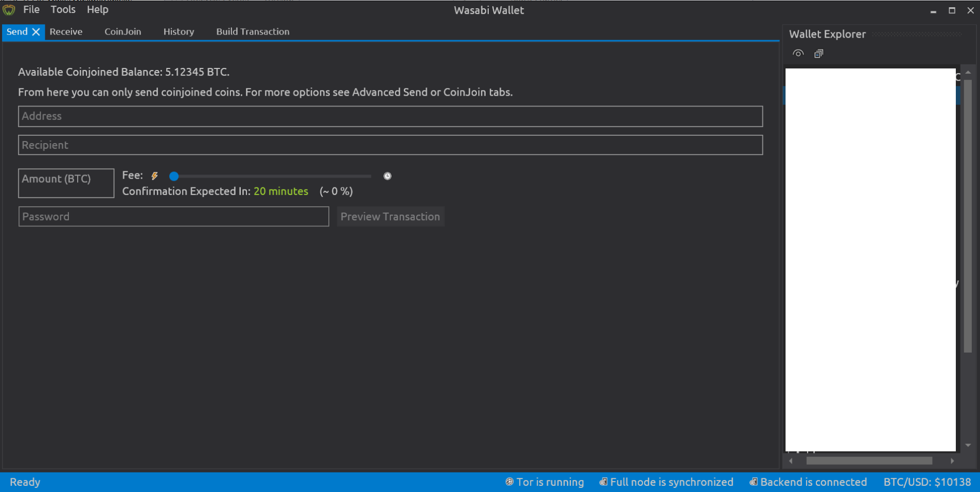The height and width of the screenshot is (492, 980).
Task: Click the fee slider handle
Action: pyautogui.click(x=174, y=177)
